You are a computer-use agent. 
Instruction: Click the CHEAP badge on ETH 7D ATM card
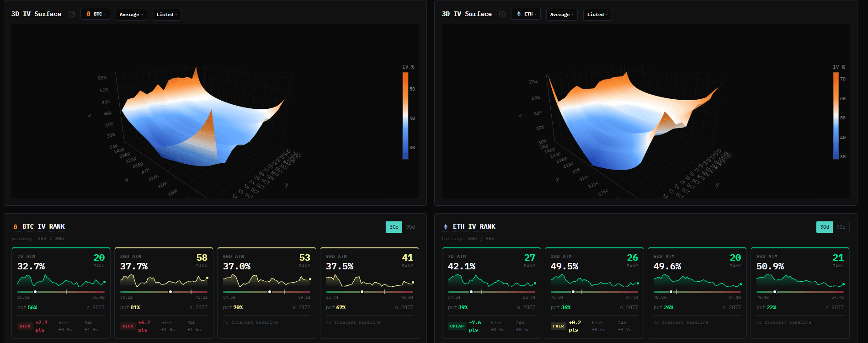pyautogui.click(x=457, y=326)
